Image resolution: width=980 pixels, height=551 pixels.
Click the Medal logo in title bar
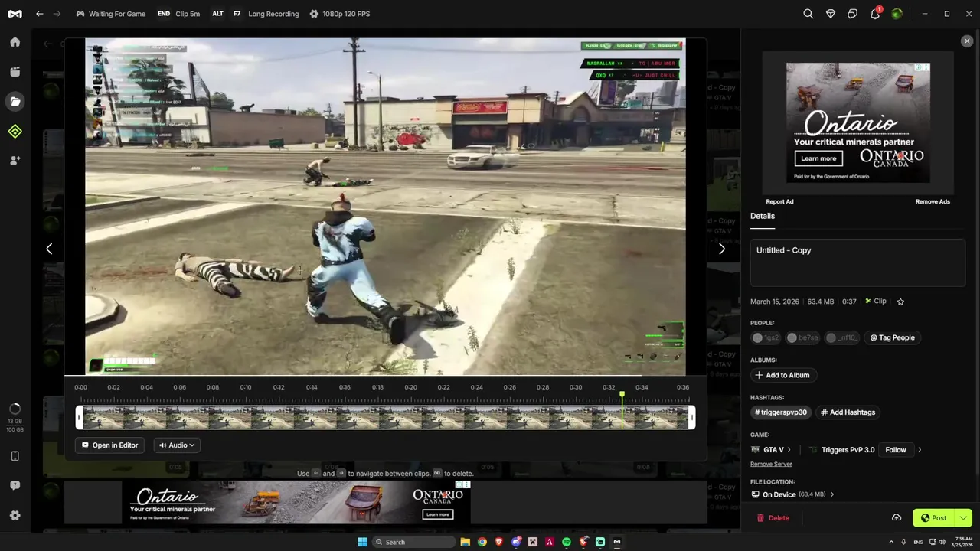(x=15, y=14)
